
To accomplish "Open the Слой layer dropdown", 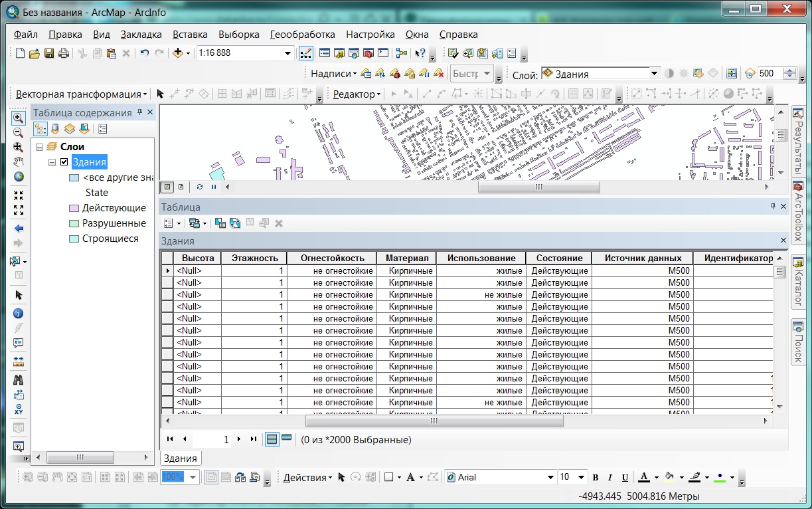I will click(x=654, y=74).
